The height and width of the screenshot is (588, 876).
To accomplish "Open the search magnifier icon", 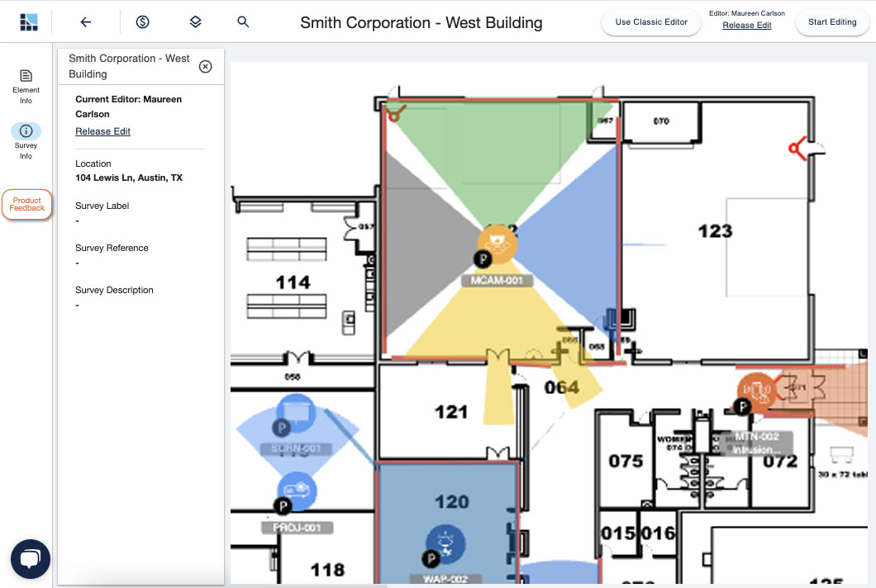I will [243, 21].
